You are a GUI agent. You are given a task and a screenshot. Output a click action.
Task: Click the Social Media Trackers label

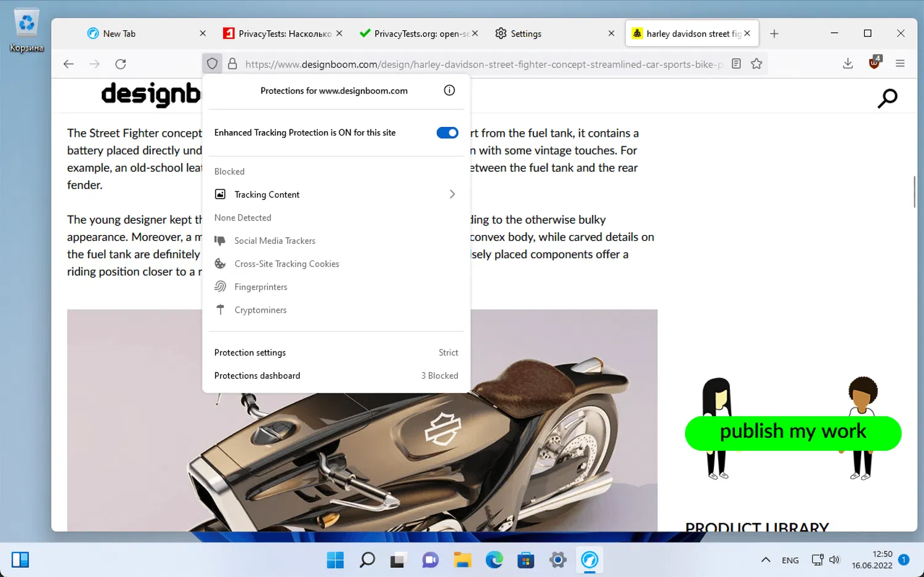pyautogui.click(x=275, y=241)
